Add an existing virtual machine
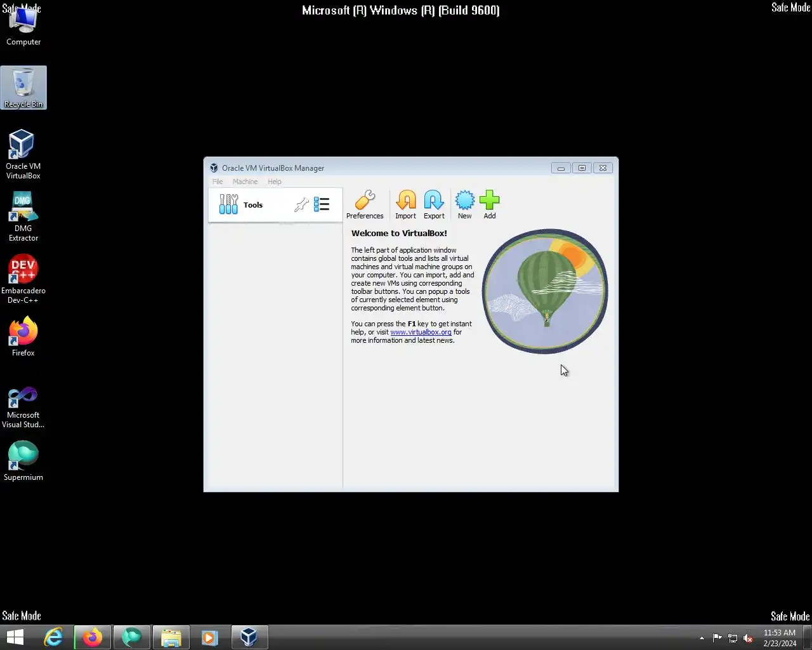812x650 pixels. (490, 204)
